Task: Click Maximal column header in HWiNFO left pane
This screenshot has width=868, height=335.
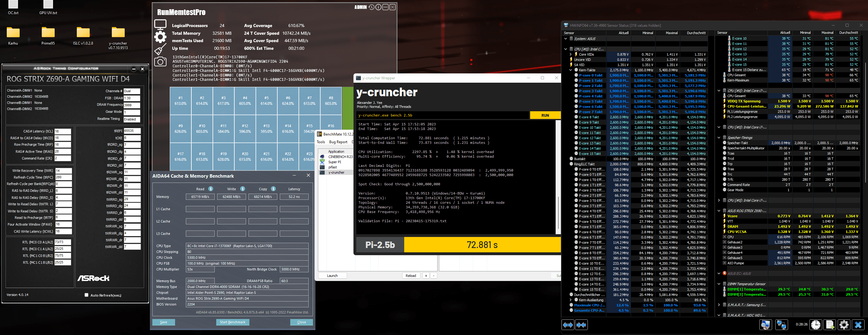Action: (667, 33)
